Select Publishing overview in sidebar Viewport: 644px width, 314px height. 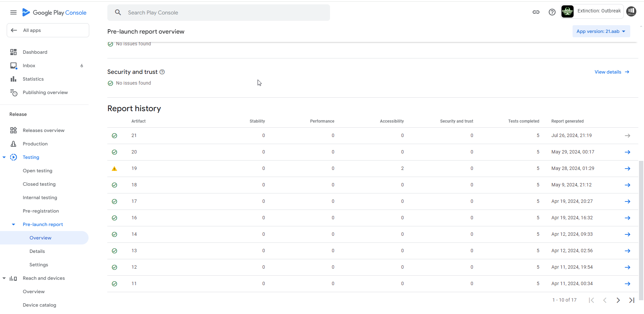(45, 92)
